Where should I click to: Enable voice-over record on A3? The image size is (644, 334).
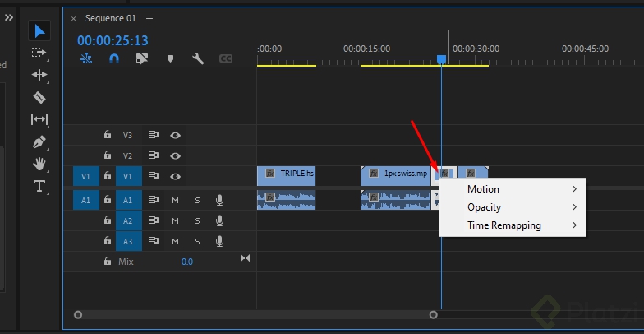click(220, 241)
